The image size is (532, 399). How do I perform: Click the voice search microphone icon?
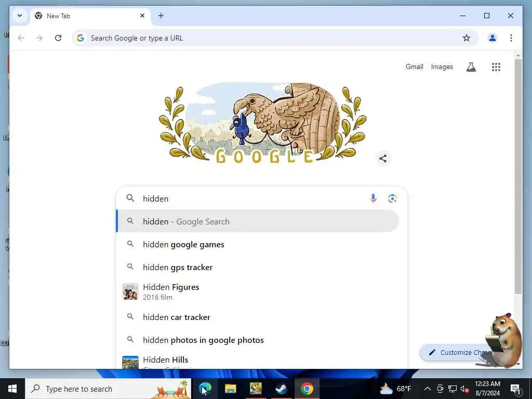(x=373, y=198)
